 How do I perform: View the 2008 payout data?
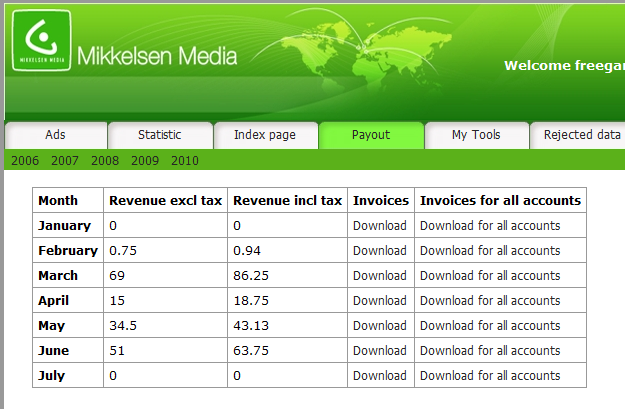(x=105, y=160)
